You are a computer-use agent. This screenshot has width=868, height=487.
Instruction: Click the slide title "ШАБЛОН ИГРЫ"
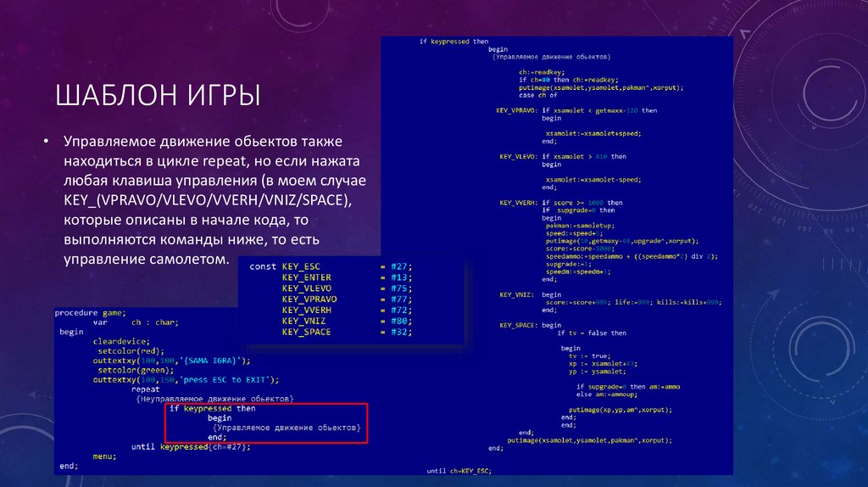(x=159, y=95)
